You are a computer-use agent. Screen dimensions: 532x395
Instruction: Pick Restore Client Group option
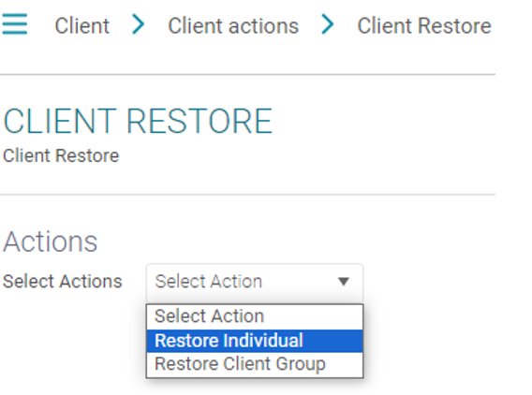(255, 364)
